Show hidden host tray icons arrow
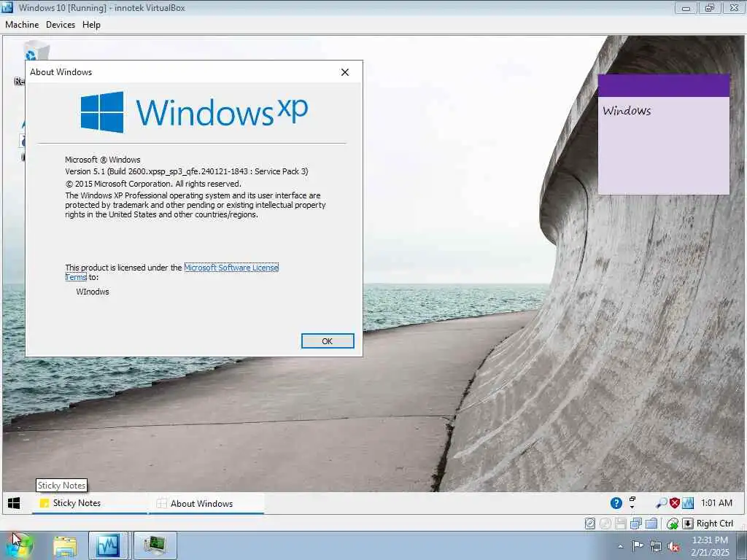 click(x=620, y=547)
